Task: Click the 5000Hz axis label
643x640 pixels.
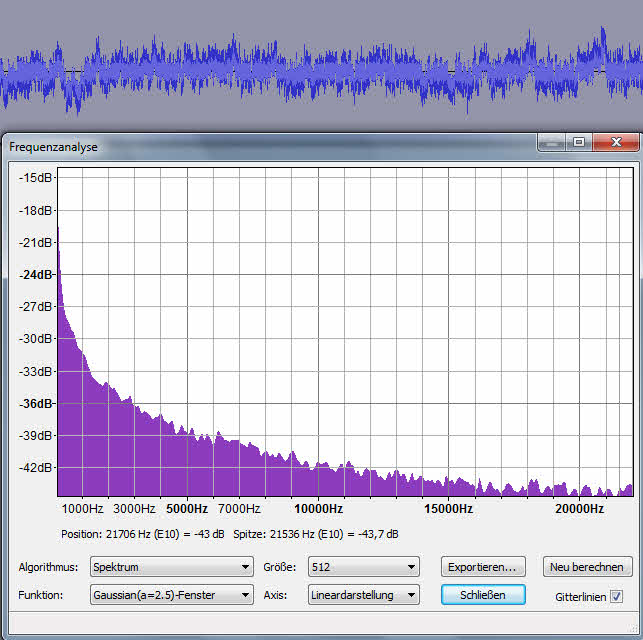Action: [x=187, y=509]
